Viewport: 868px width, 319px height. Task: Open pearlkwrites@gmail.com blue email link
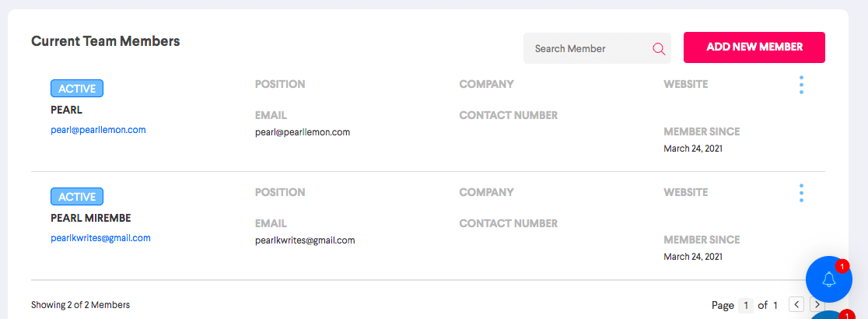pyautogui.click(x=100, y=237)
